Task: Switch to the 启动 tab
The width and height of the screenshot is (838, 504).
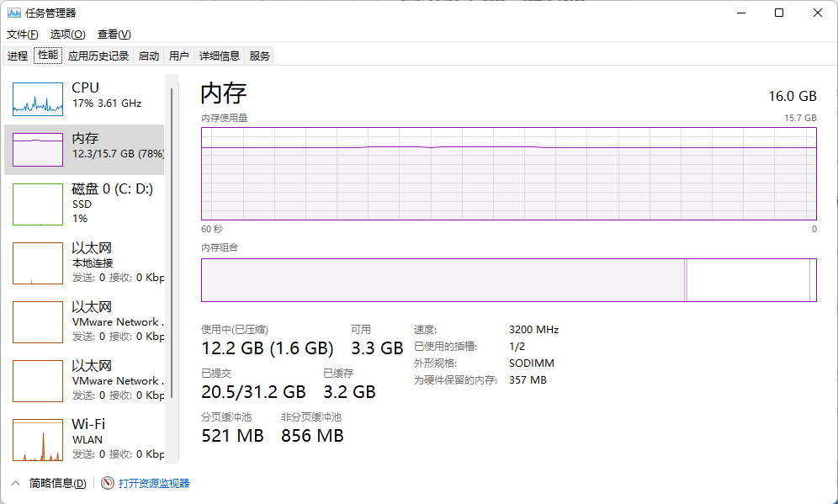Action: [149, 56]
